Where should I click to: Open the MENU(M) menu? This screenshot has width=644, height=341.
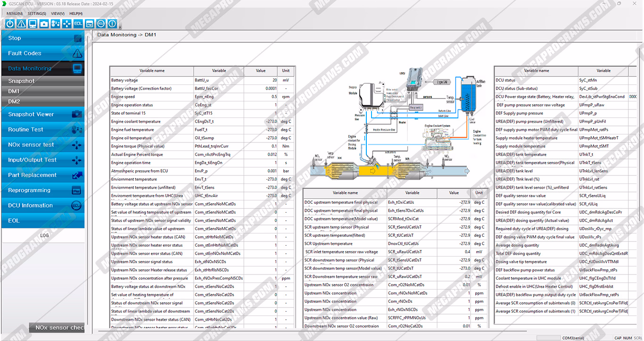[x=15, y=14]
